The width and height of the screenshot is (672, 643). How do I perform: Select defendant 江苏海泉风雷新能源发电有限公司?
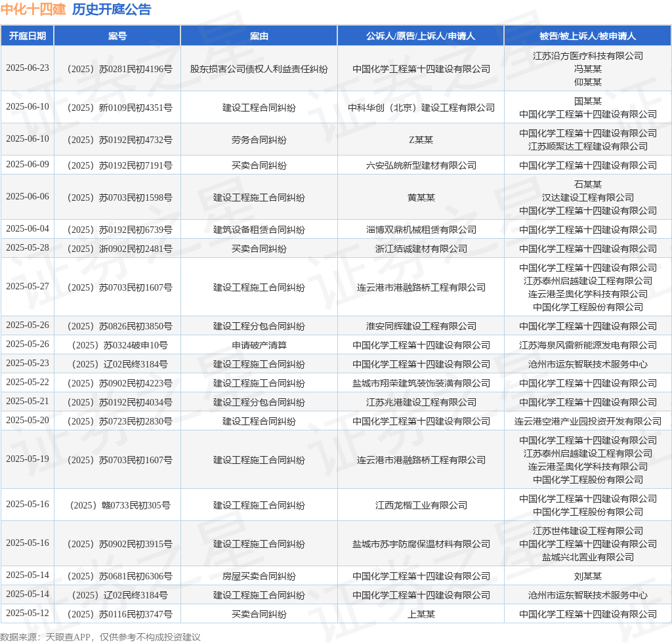pos(587,345)
